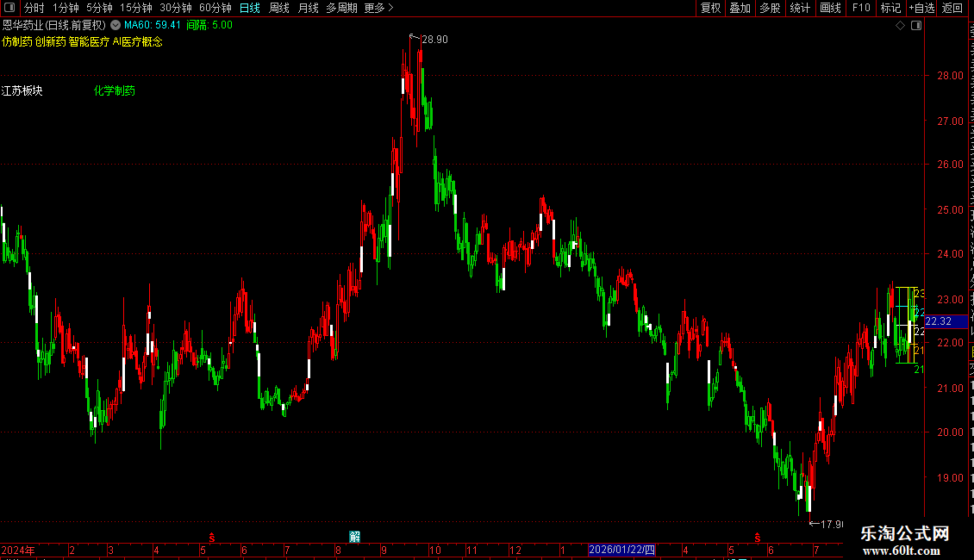Click the 叠加 overlay button
The image size is (974, 560).
pyautogui.click(x=740, y=8)
